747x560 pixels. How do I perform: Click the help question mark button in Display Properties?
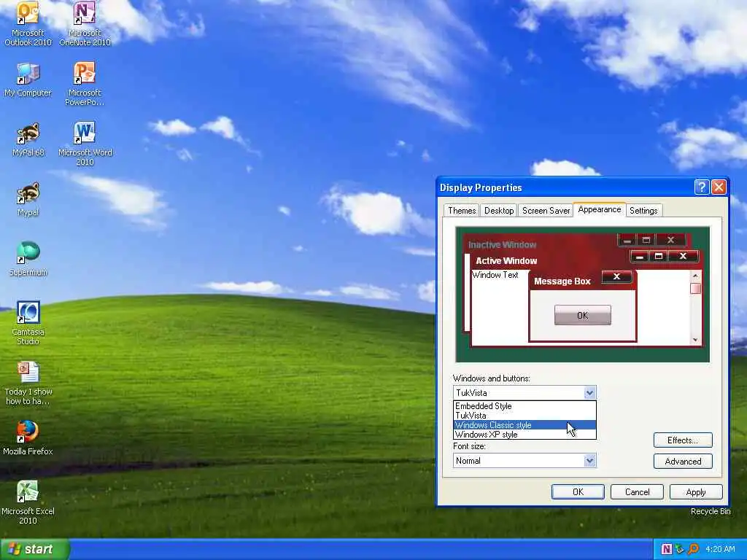pyautogui.click(x=701, y=187)
